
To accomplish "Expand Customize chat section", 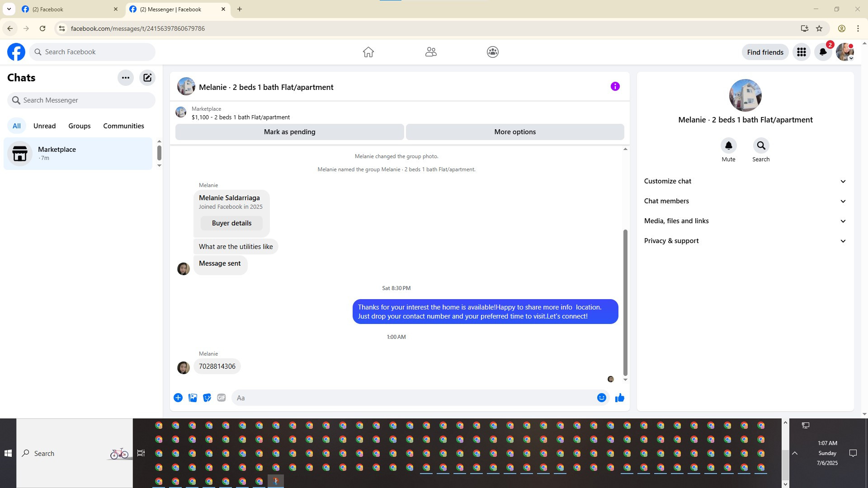I will [x=745, y=181].
